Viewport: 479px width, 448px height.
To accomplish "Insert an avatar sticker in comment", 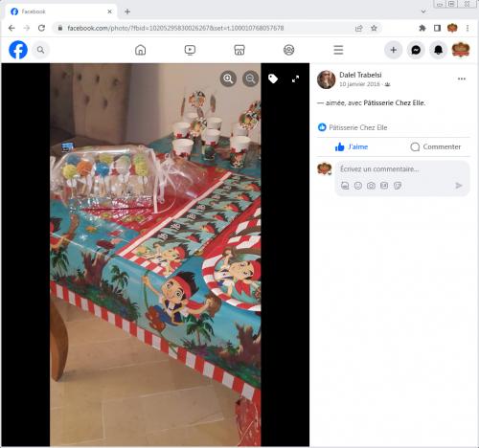I will (x=345, y=186).
